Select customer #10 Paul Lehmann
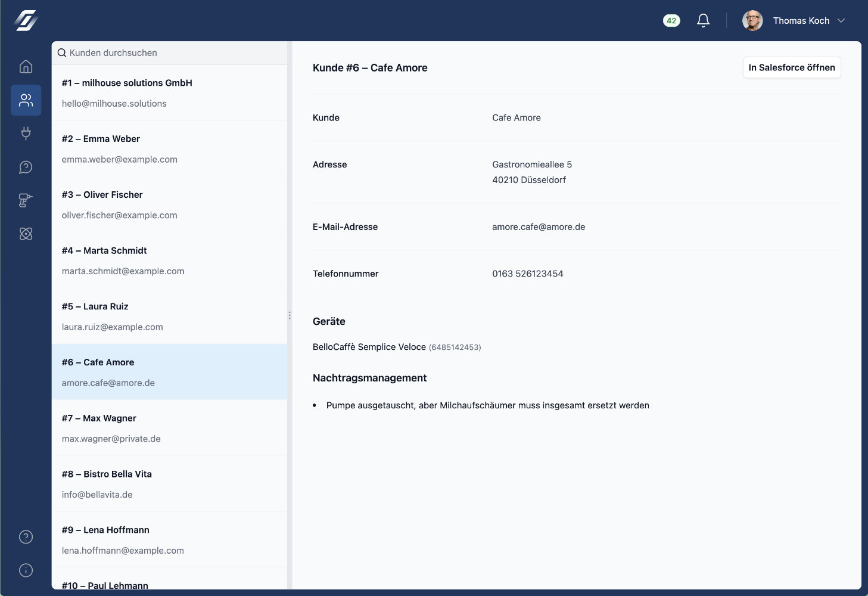Image resolution: width=868 pixels, height=596 pixels. pyautogui.click(x=170, y=579)
